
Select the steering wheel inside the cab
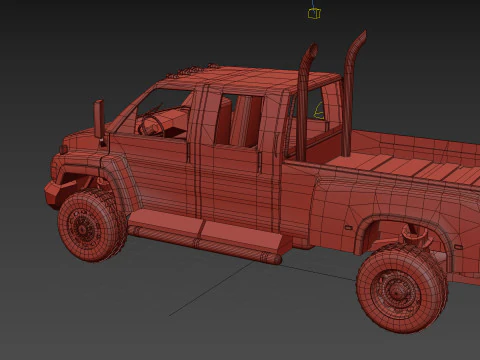pos(152,127)
